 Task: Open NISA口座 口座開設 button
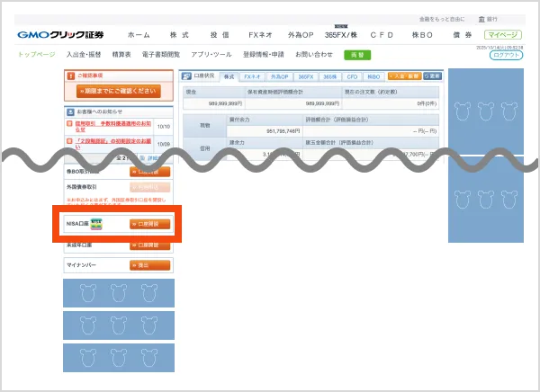[x=148, y=224]
